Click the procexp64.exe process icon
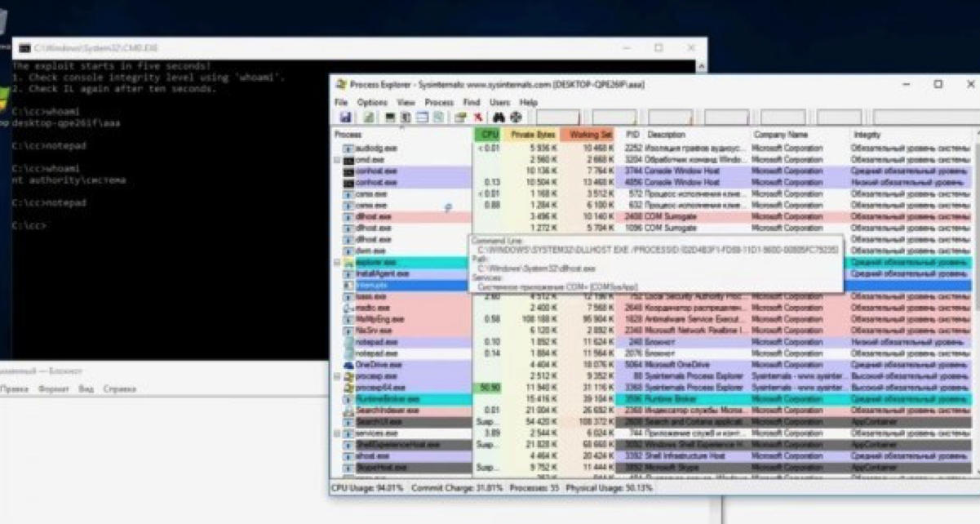 (348, 388)
